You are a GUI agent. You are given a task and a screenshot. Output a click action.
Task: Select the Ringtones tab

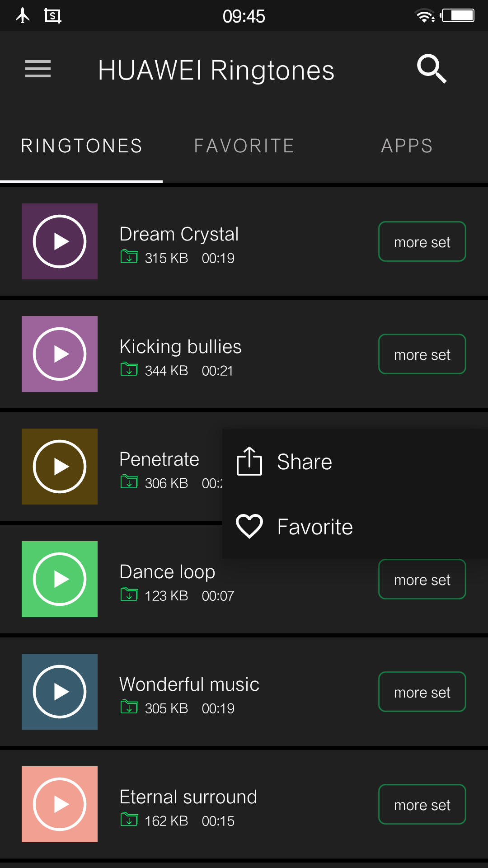click(81, 146)
